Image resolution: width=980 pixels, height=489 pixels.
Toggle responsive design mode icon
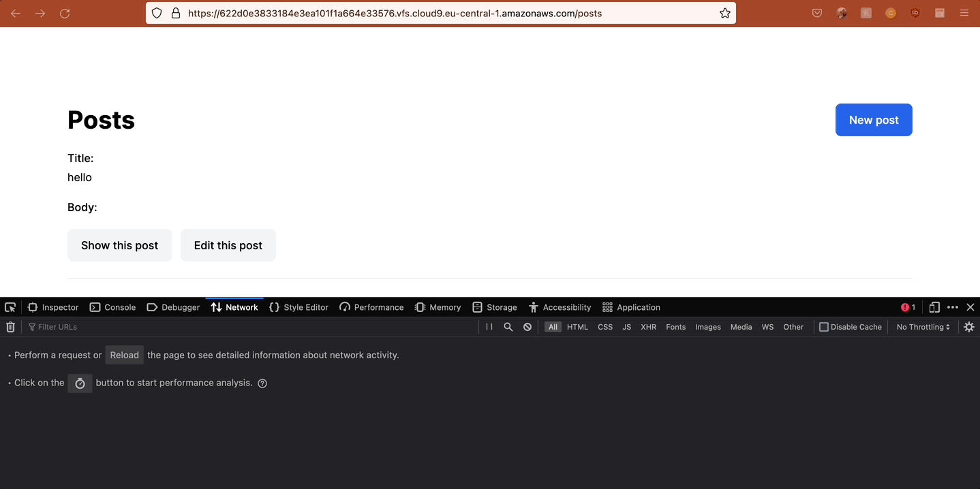click(x=934, y=307)
